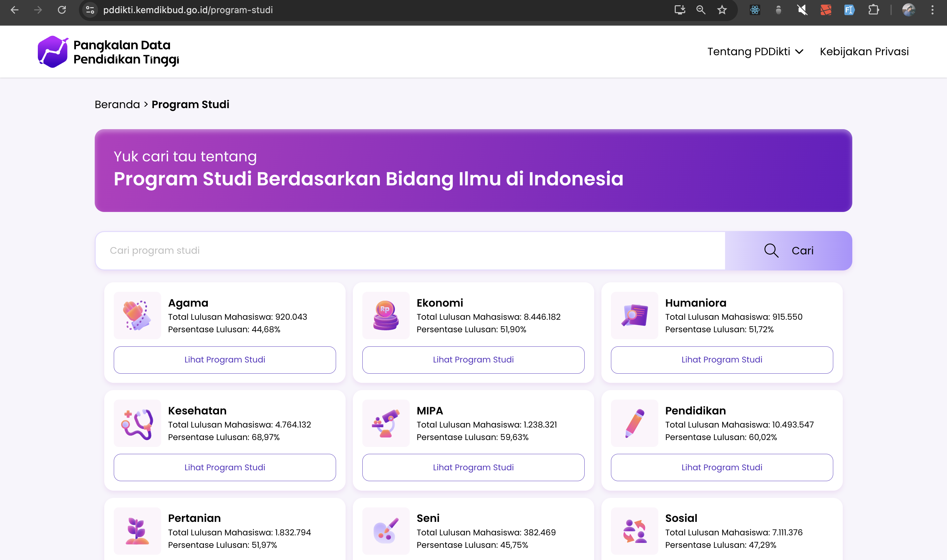This screenshot has height=560, width=947.
Task: Reload the page with the refresh icon
Action: (62, 10)
